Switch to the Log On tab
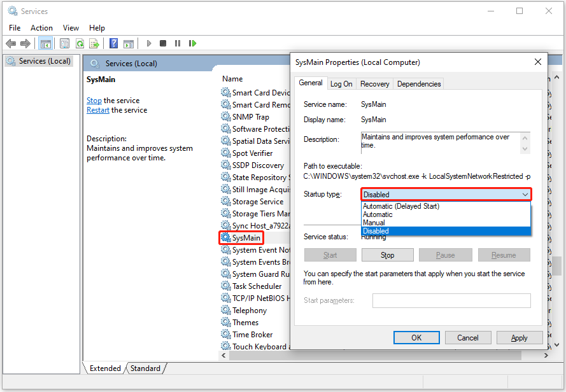 tap(341, 84)
